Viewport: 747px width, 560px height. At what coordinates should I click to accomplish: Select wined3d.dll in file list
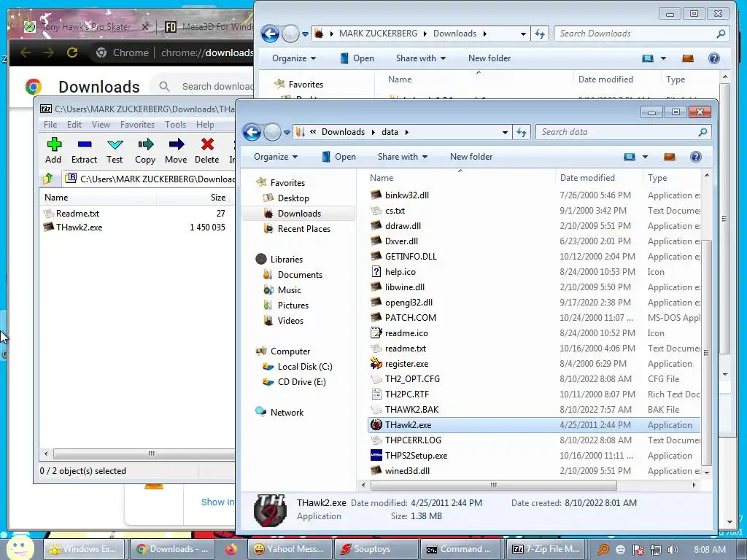click(x=407, y=471)
